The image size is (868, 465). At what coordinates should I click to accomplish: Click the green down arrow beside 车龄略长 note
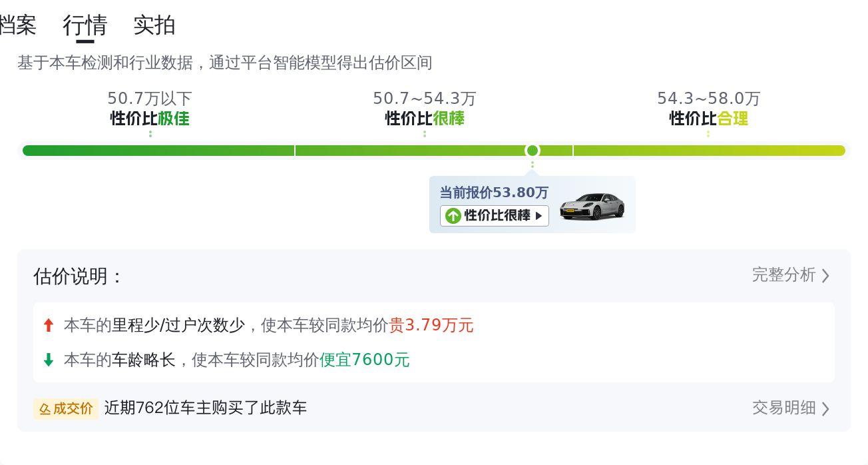[x=48, y=359]
